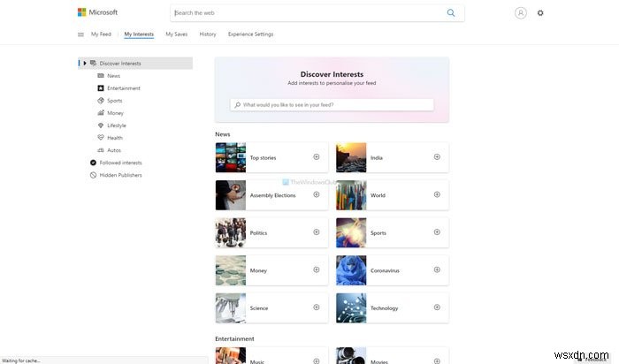Open the settings gear icon

pyautogui.click(x=540, y=13)
